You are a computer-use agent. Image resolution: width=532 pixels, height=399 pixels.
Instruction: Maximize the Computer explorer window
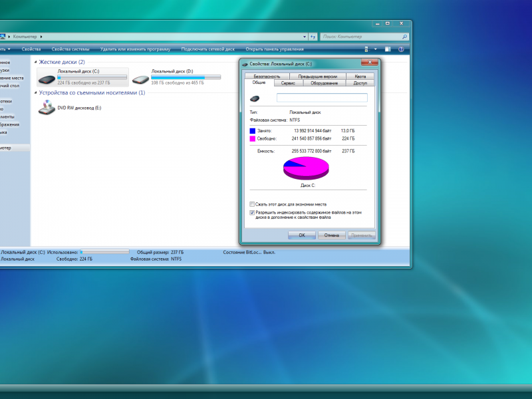[388, 23]
